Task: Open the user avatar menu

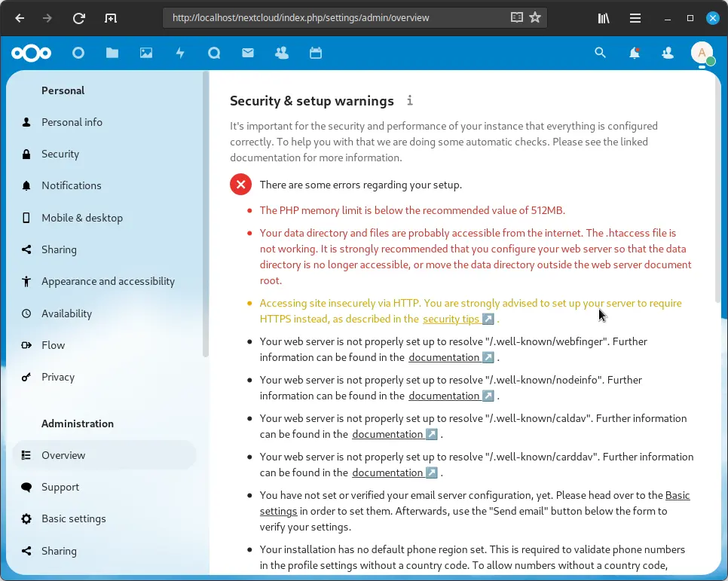Action: 702,53
